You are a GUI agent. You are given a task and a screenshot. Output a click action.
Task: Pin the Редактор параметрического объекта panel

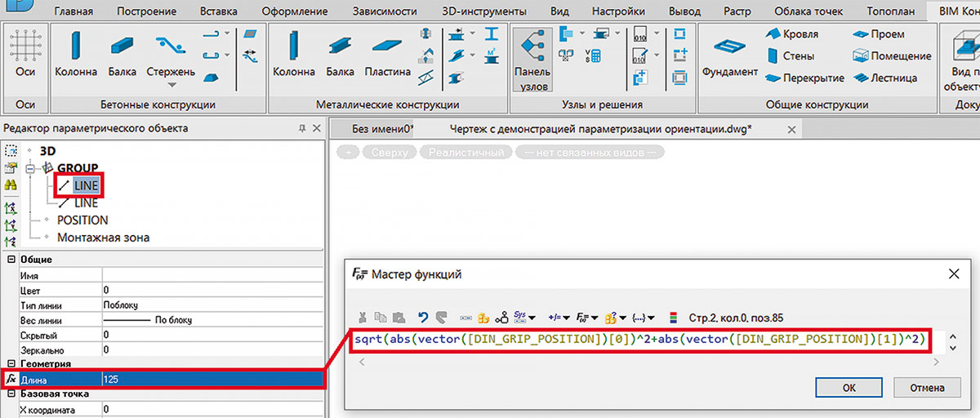(301, 128)
